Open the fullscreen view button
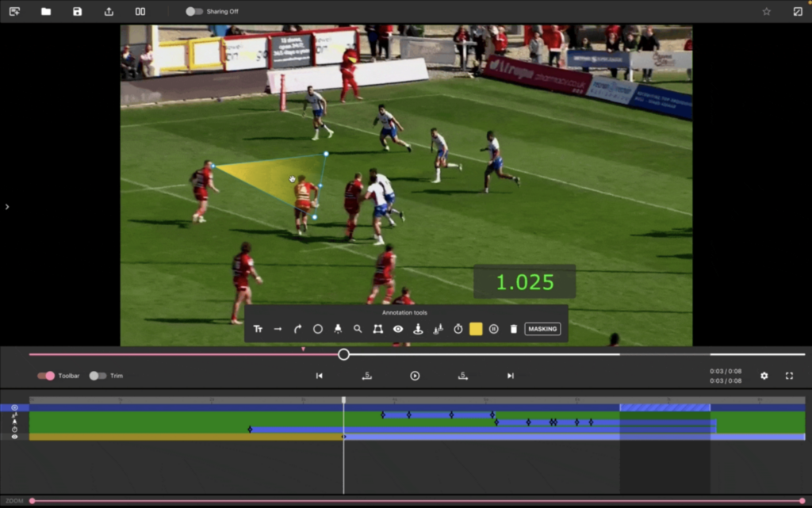This screenshot has width=812, height=508. 788,376
